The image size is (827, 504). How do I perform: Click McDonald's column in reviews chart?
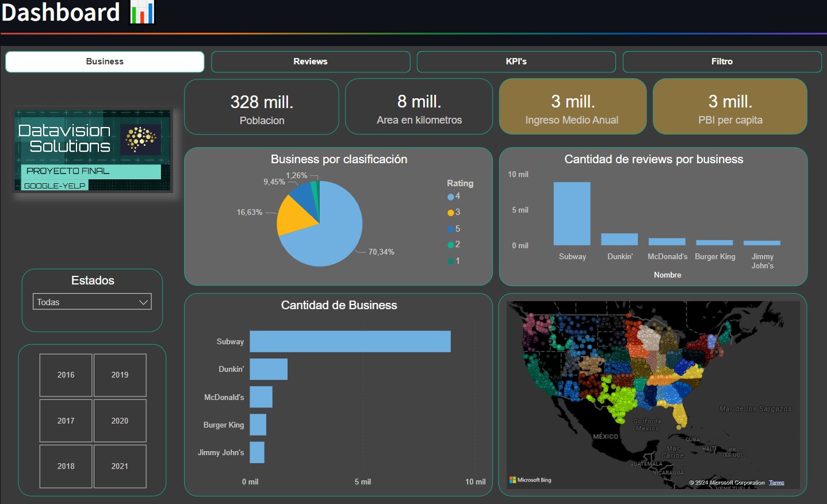tap(667, 242)
